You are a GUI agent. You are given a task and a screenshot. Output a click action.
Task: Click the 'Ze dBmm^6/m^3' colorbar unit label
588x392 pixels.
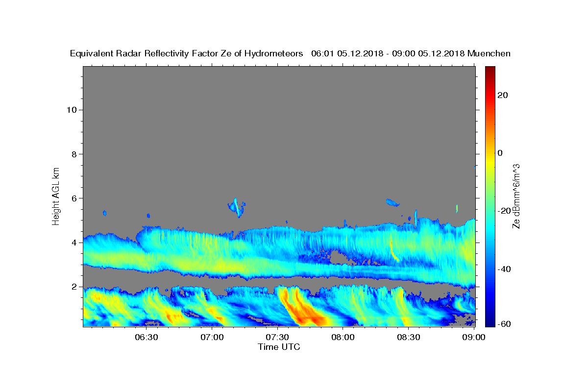coord(516,196)
